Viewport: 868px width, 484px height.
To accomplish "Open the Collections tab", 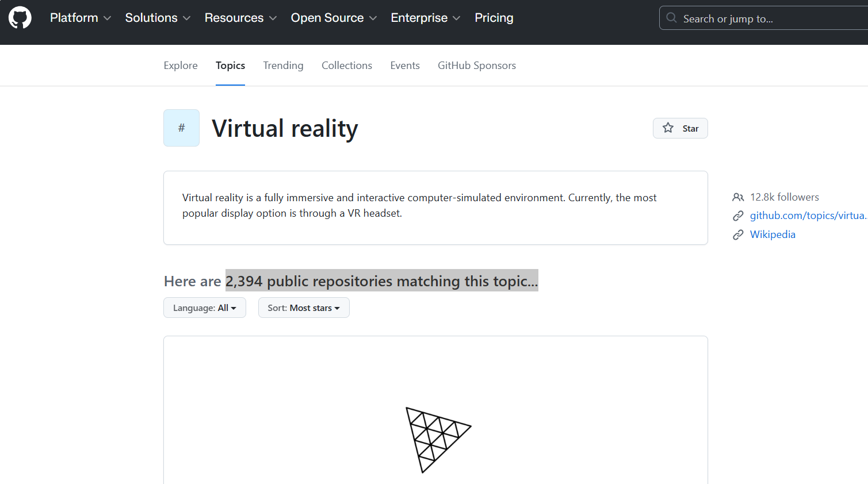I will click(347, 66).
